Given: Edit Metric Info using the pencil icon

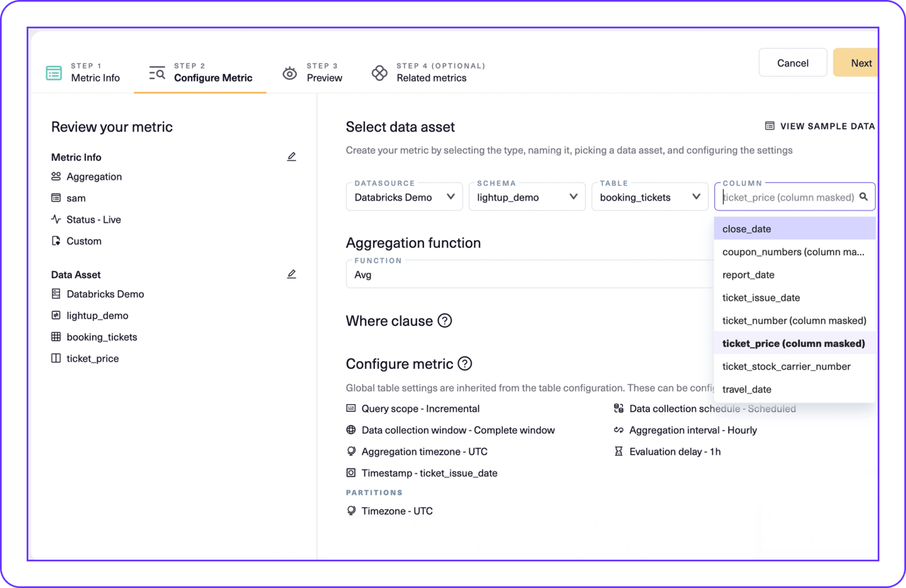Looking at the screenshot, I should (292, 156).
